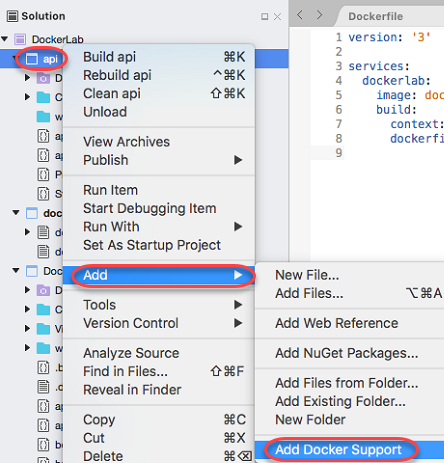The image size is (444, 463).
Task: Open the Publish submenu
Action: [x=159, y=160]
